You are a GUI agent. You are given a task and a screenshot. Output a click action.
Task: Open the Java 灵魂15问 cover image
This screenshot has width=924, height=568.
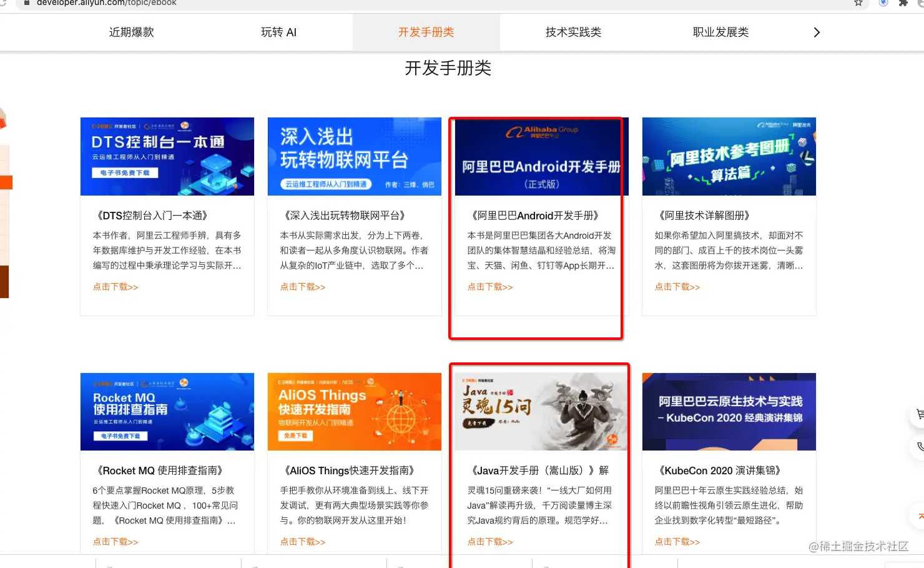click(542, 412)
